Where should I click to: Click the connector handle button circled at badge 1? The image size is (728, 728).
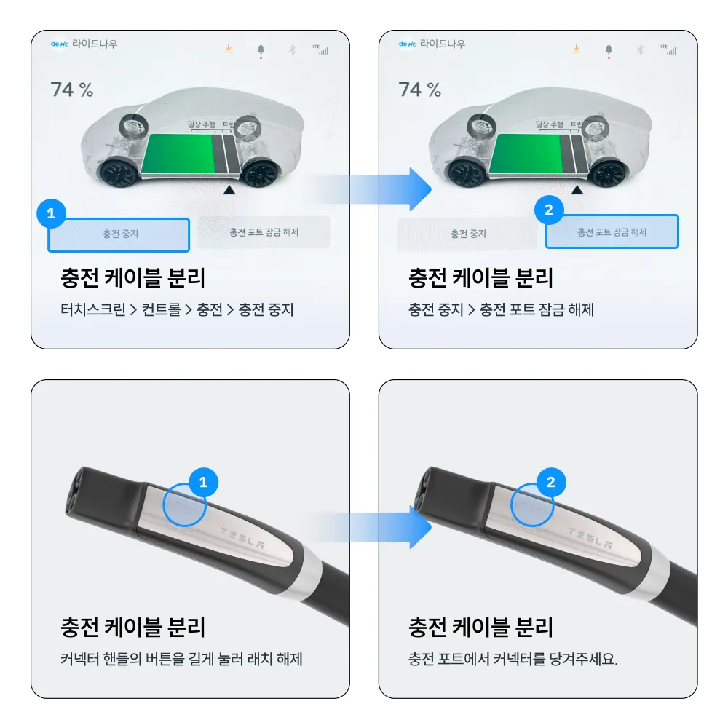(x=184, y=505)
